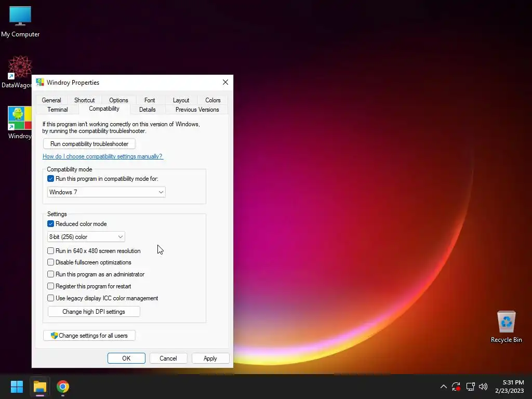This screenshot has height=399, width=532.
Task: Open the choose compatibility settings manually link
Action: tap(102, 156)
